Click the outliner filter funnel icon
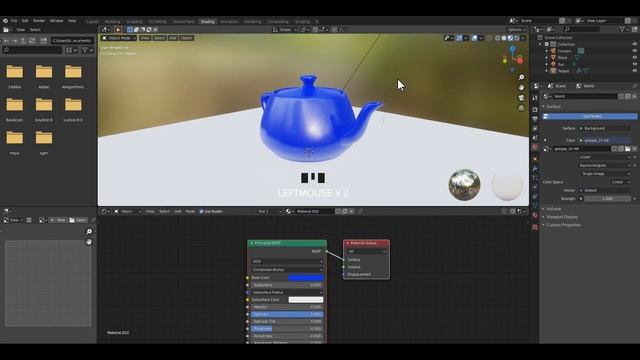 tap(622, 29)
